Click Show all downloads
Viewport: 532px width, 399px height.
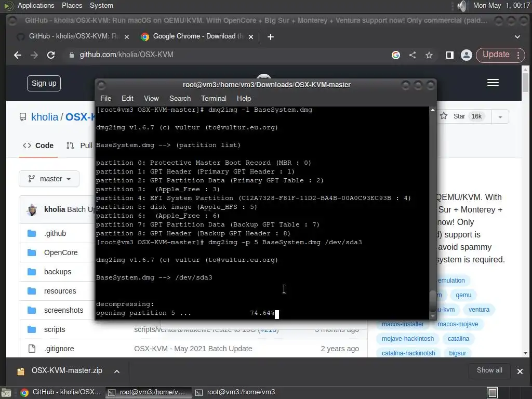(x=489, y=370)
